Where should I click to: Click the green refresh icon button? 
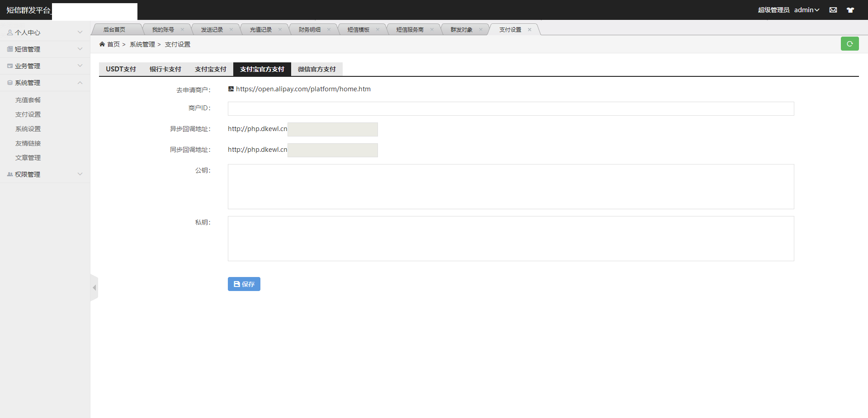(x=849, y=44)
